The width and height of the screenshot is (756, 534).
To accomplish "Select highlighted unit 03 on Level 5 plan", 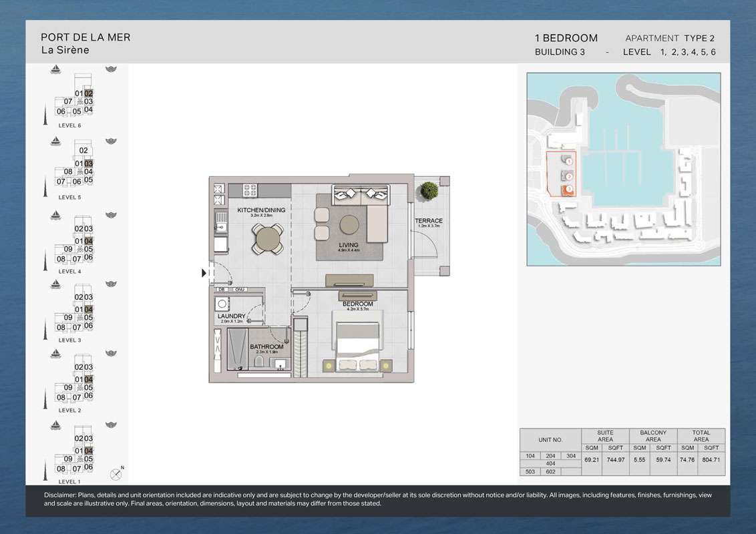I will click(x=88, y=164).
